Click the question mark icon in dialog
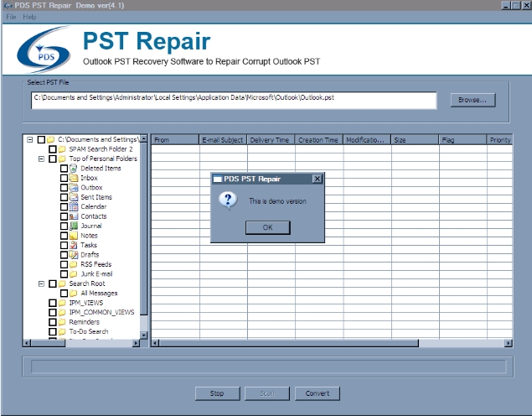Viewport: 532px width, 416px height. [x=228, y=201]
